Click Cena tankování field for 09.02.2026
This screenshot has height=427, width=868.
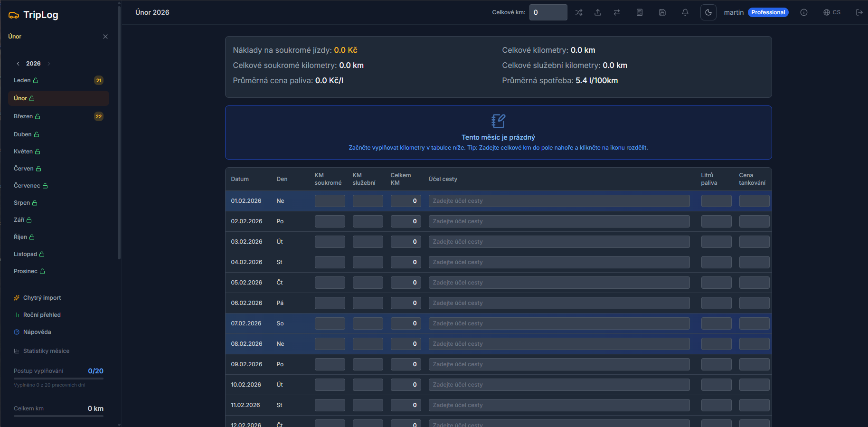click(755, 364)
